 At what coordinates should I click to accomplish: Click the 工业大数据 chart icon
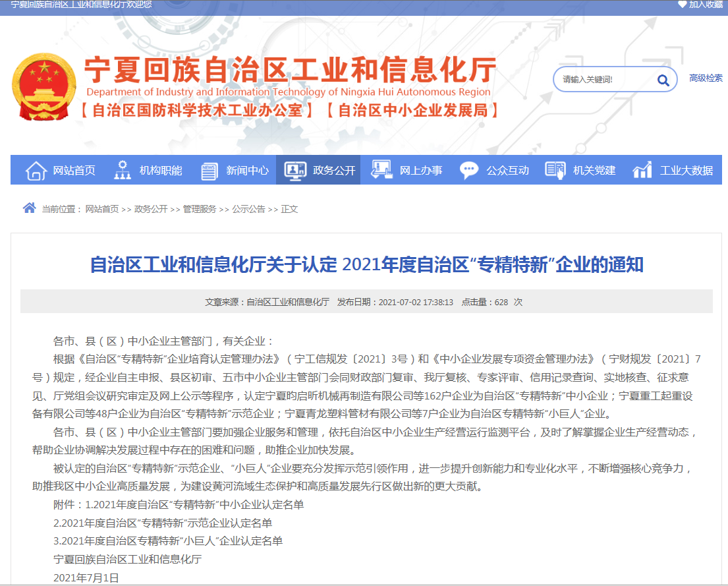pos(642,170)
